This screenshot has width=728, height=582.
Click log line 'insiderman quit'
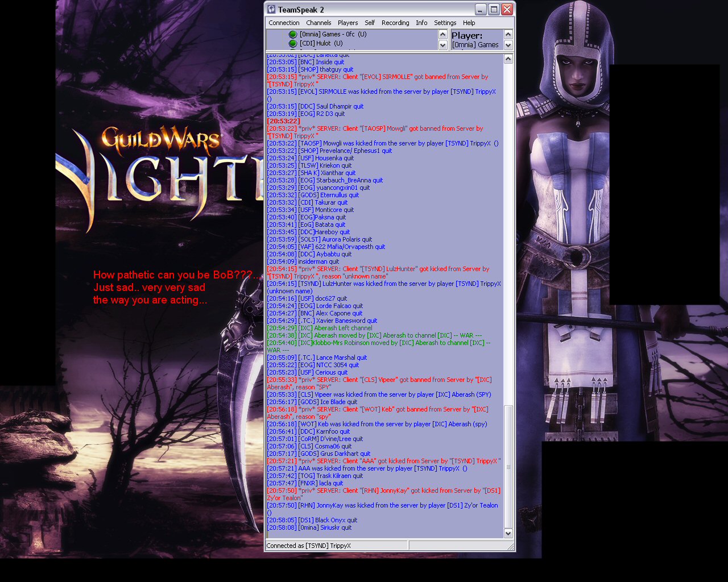(x=303, y=261)
